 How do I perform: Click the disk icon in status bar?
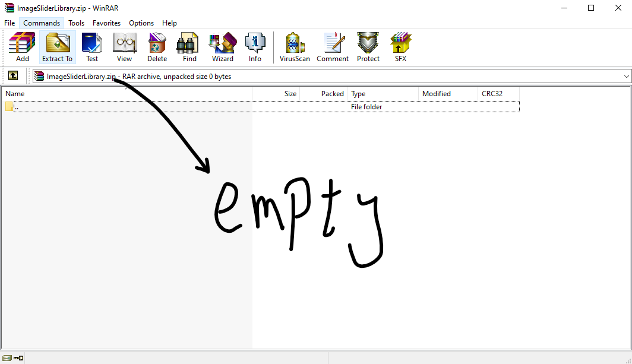[x=7, y=357]
